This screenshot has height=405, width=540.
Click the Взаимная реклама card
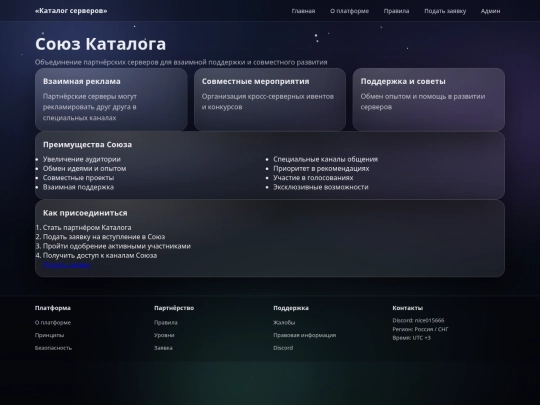tap(111, 100)
